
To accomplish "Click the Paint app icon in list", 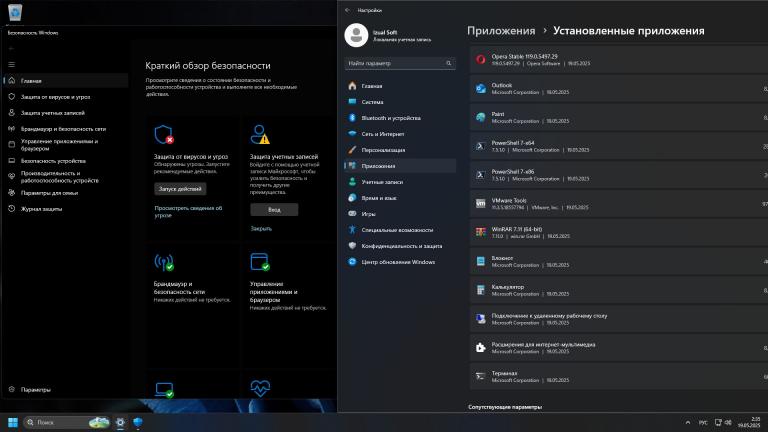I will [x=480, y=118].
